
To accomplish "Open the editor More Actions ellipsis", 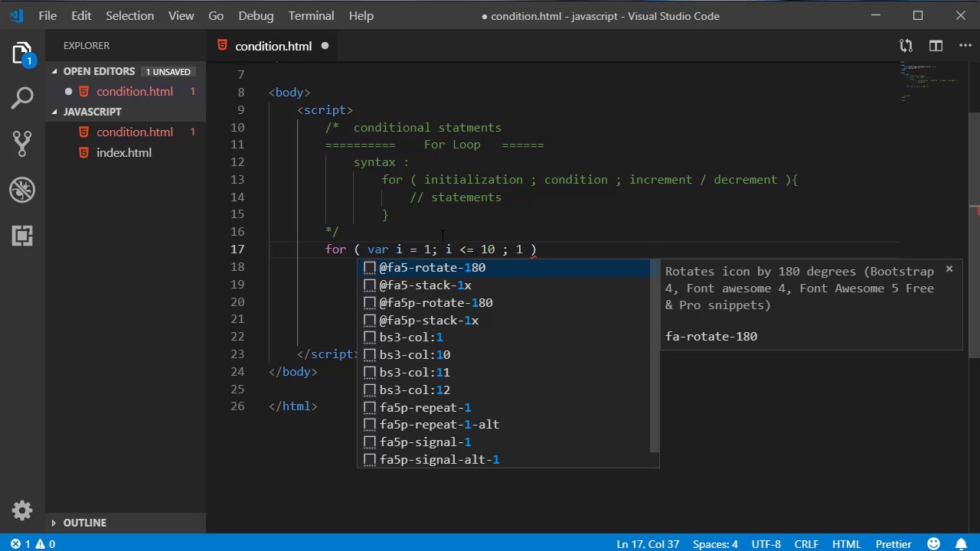I will pyautogui.click(x=965, y=46).
